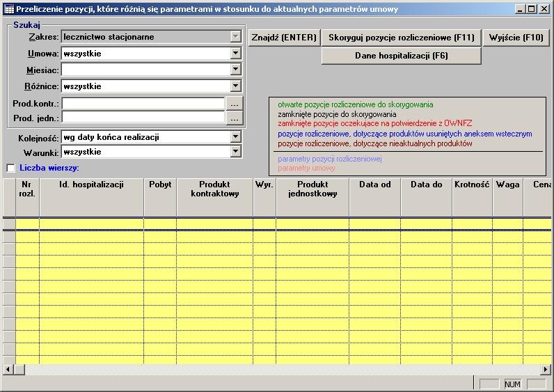Screen dimensions: 554x392
Task: Click horizontal scrollbar left arrow
Action: 8,370
